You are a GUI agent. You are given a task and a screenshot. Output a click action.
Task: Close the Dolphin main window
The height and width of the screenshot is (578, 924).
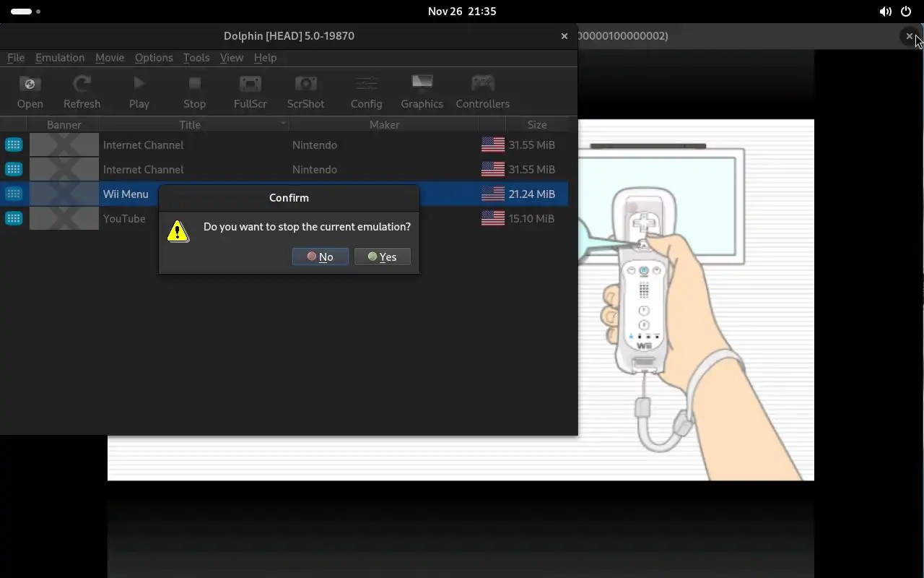[565, 35]
